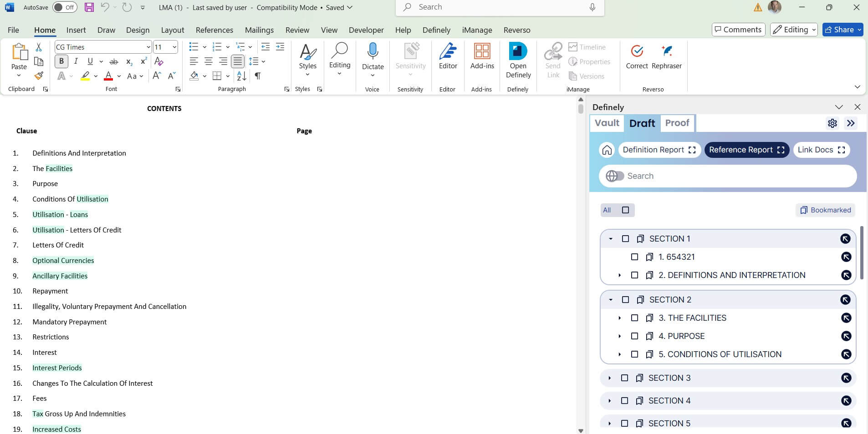The image size is (868, 434).
Task: Expand 2. DEFINITIONS AND INTERPRETATION item
Action: pos(619,275)
